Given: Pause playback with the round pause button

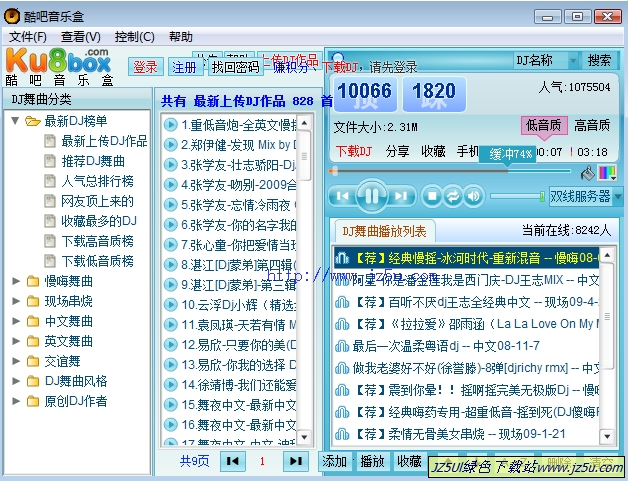Looking at the screenshot, I should (x=372, y=195).
